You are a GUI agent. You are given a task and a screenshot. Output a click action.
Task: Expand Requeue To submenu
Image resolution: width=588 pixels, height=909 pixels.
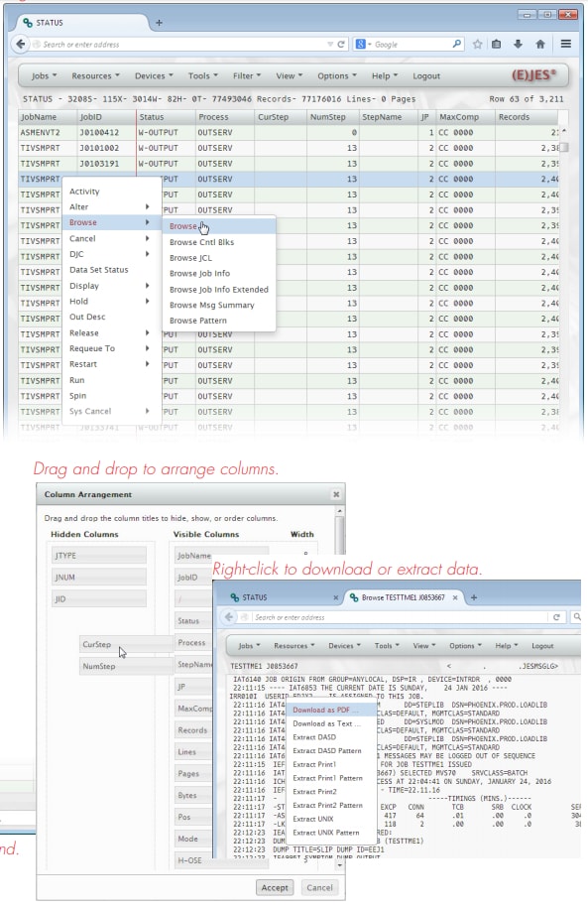point(111,348)
